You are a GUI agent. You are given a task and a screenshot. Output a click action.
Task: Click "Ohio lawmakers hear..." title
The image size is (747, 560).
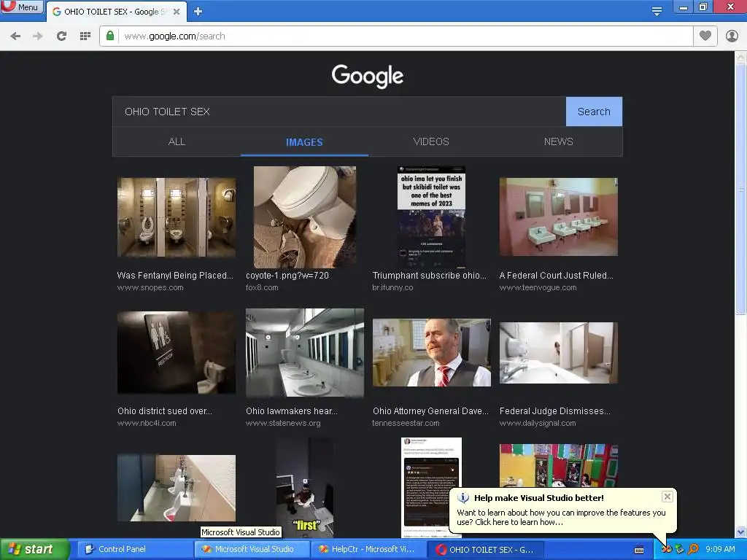[x=292, y=411]
